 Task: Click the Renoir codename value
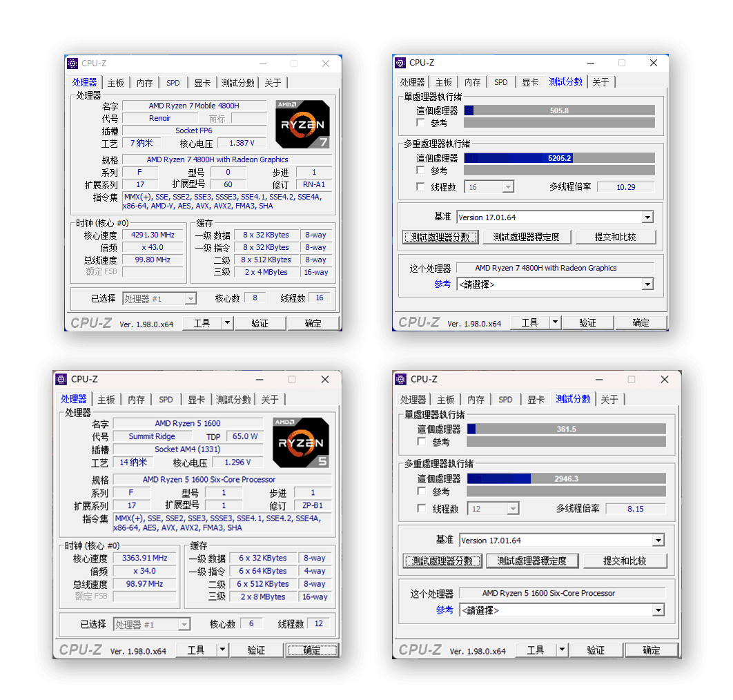pyautogui.click(x=160, y=118)
